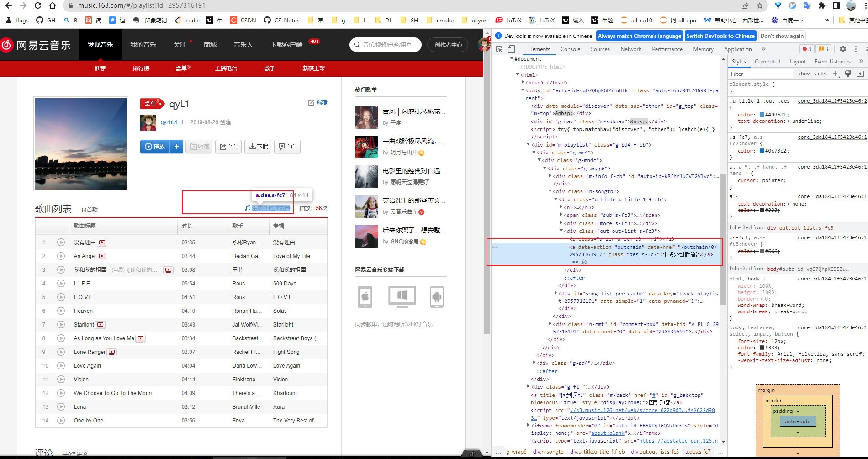Select the 排行榜 sub-navigation item
The width and height of the screenshot is (868, 459).
pyautogui.click(x=141, y=68)
